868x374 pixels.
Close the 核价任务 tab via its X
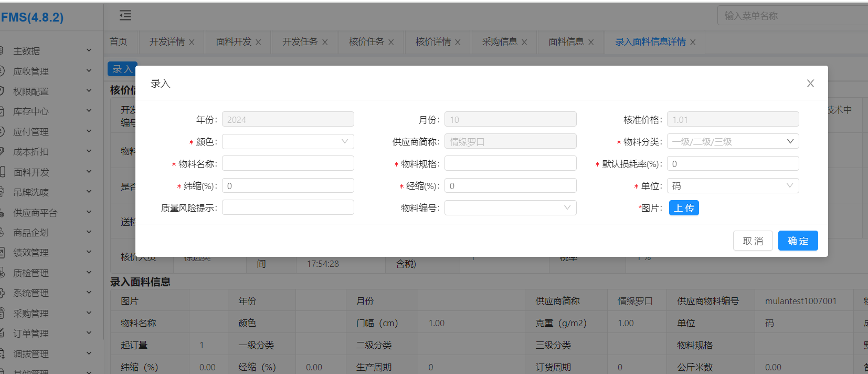(391, 43)
